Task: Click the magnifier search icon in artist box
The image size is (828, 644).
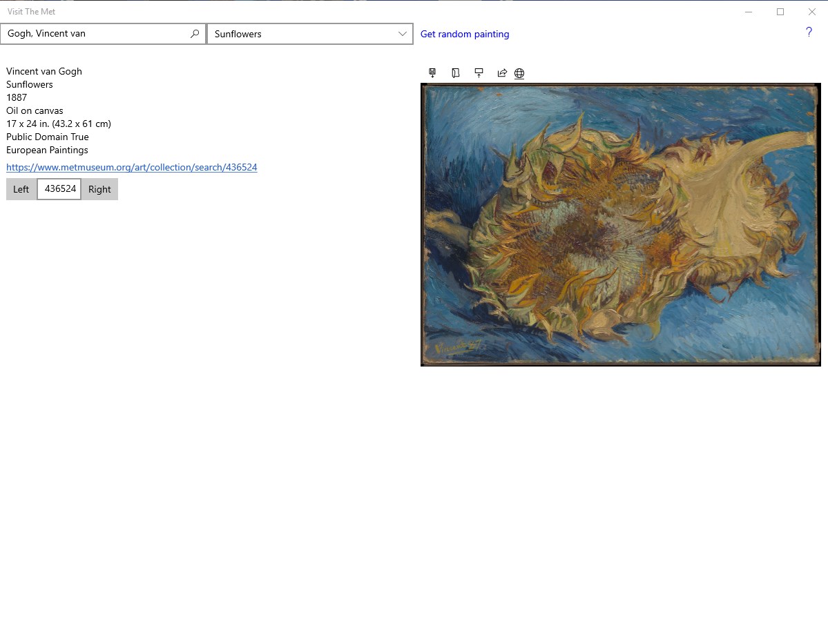Action: pos(195,34)
